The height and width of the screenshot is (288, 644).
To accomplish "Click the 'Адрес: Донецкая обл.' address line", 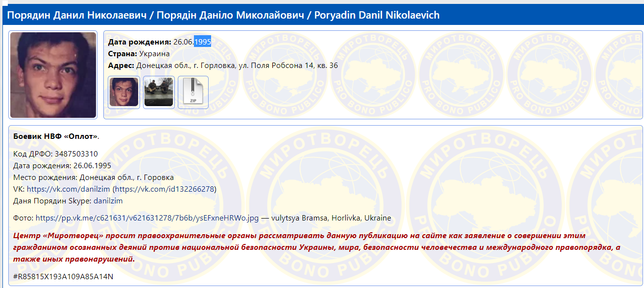I will [223, 66].
